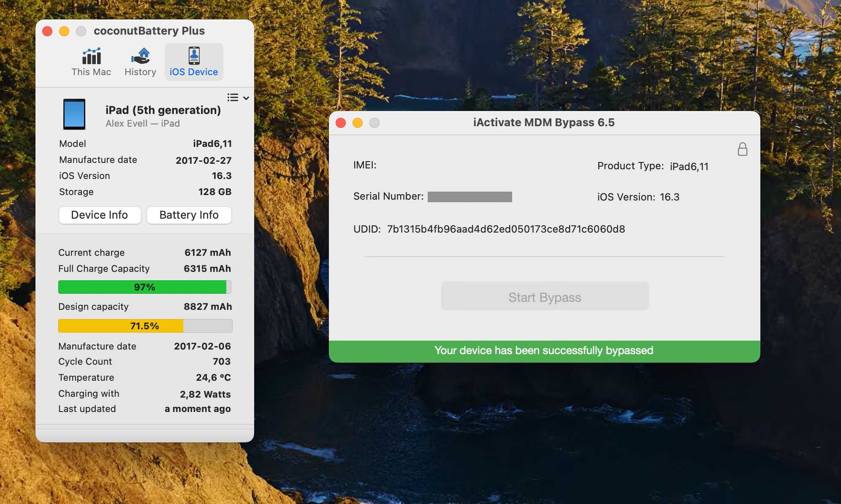Minimize the iActivate MDM Bypass window
Viewport: 841px width, 504px height.
[x=358, y=123]
